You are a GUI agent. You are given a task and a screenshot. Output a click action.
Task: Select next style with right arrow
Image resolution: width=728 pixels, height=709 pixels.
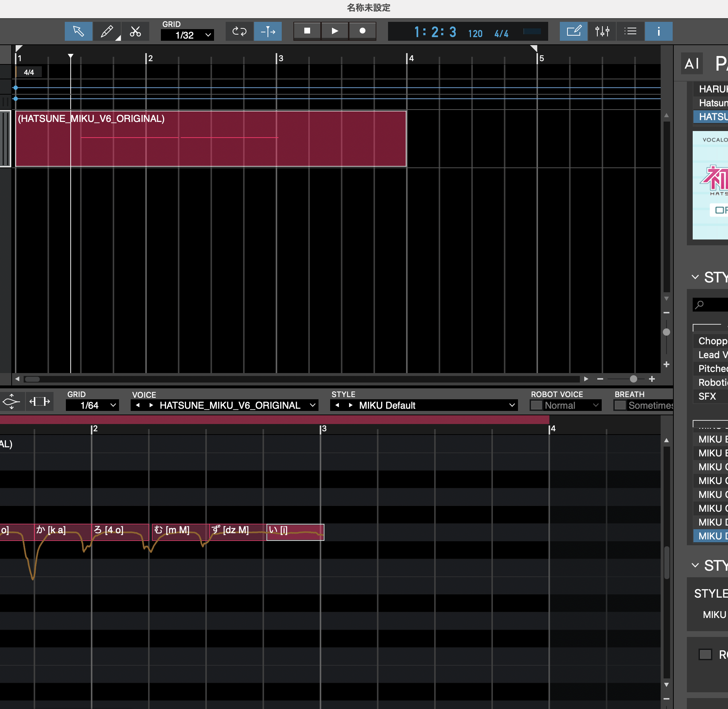tap(351, 405)
